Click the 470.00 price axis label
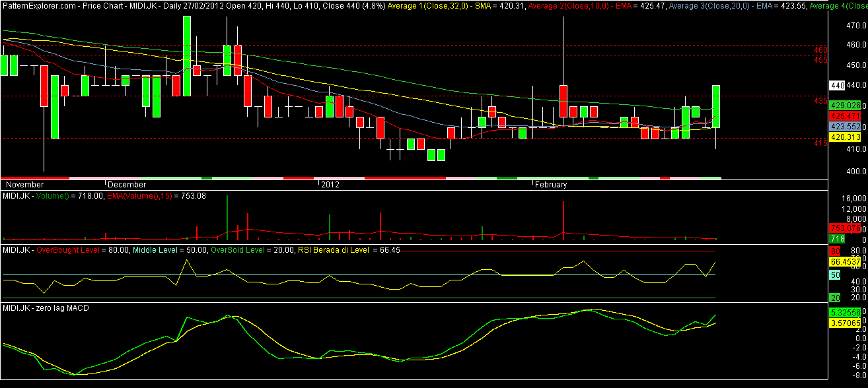 click(855, 26)
